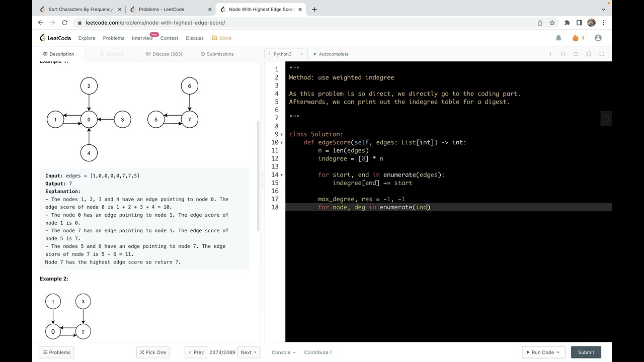Click the faint clipboard icon at editor edge
Screen dimensions: 644x362
(606, 119)
